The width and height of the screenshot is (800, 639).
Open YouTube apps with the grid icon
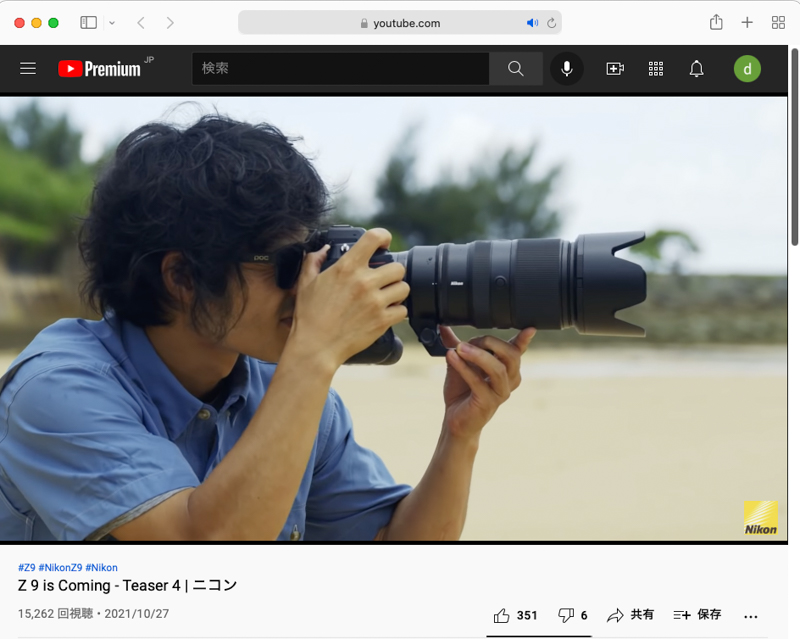pos(656,68)
